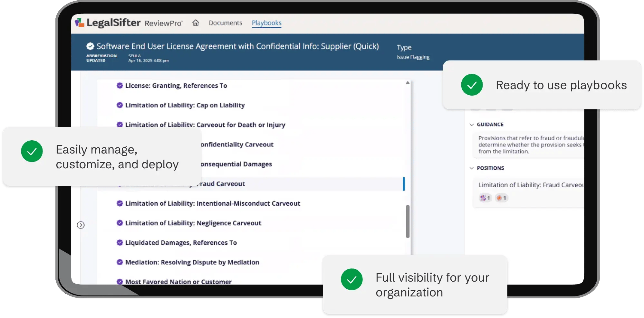Click the verified badge beside playbook title
This screenshot has height=318, width=644.
tap(90, 46)
